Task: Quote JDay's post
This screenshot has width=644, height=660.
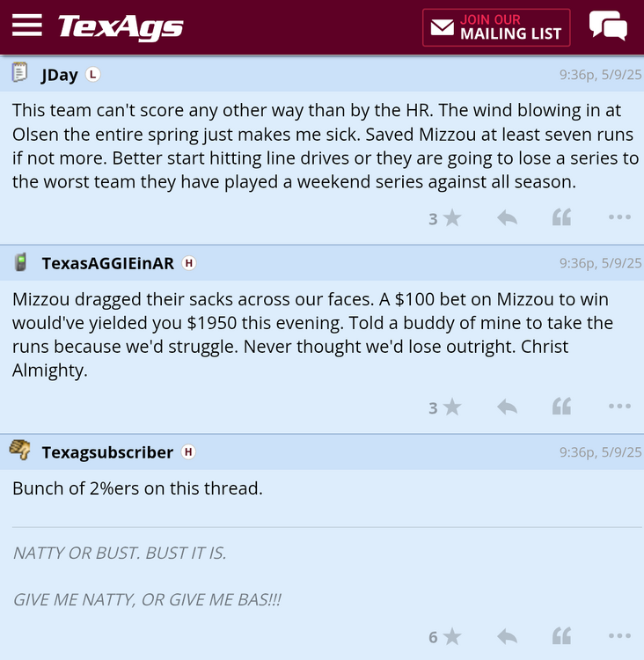Action: [561, 218]
